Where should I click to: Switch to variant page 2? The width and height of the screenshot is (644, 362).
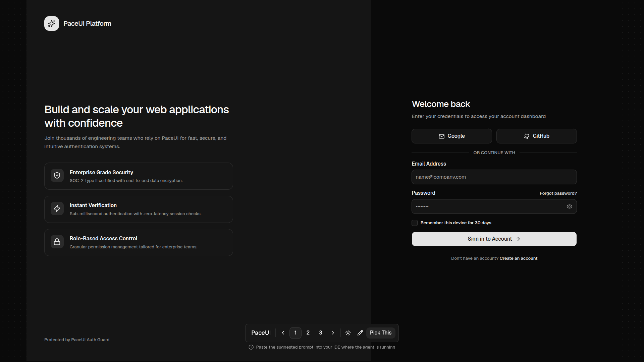308,333
